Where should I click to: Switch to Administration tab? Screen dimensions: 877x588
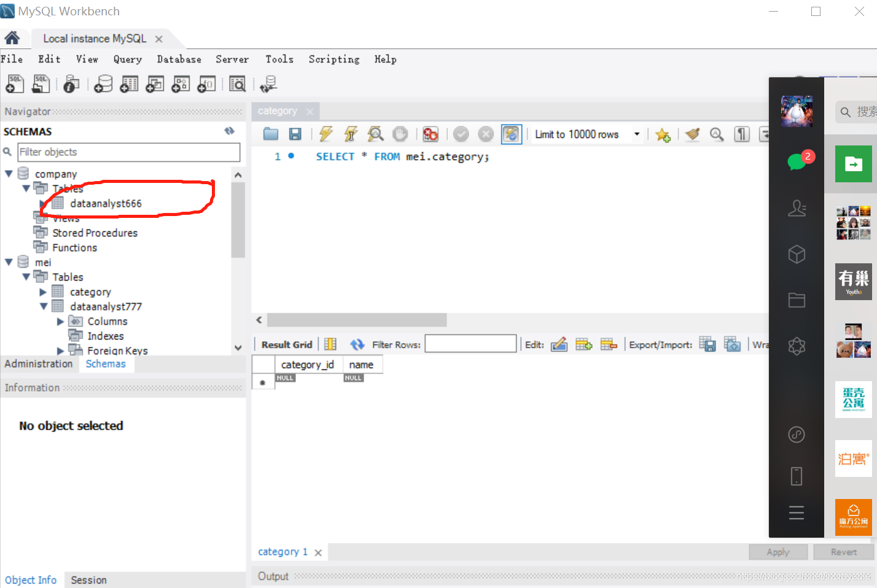(39, 363)
